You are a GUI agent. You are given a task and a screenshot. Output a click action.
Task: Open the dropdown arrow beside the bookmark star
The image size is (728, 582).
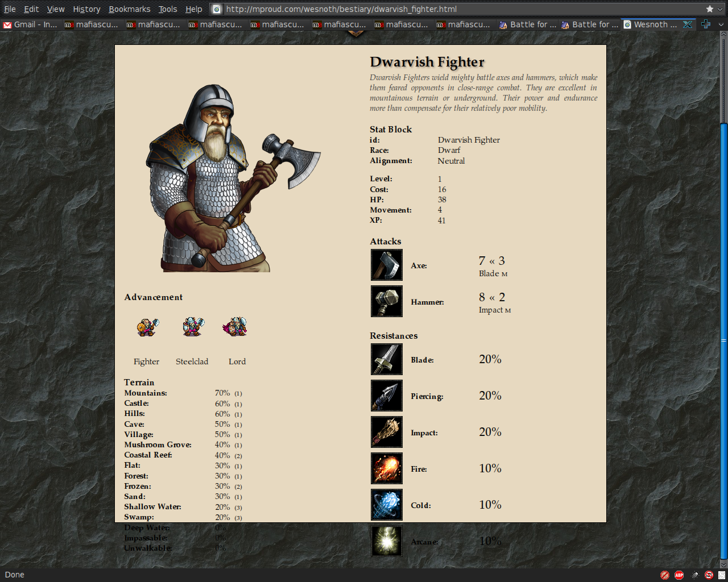click(x=721, y=9)
